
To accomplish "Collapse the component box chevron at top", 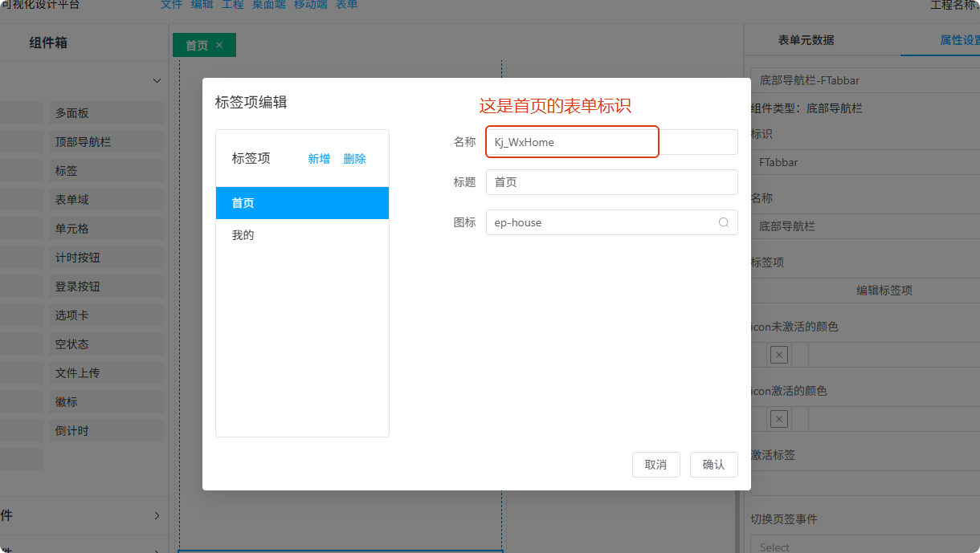I will click(157, 81).
